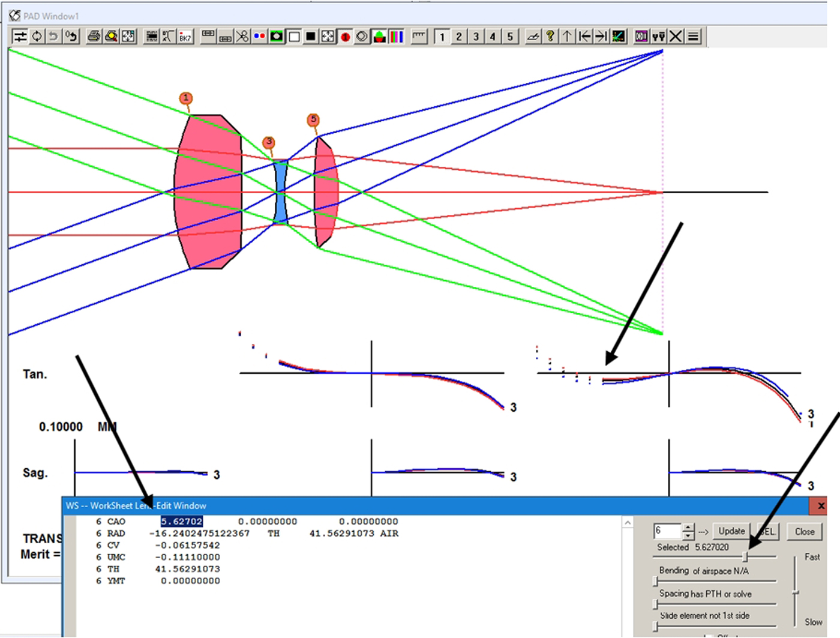Click the ruler icon in the toolbar
This screenshot has height=638, width=840.
coord(419,37)
